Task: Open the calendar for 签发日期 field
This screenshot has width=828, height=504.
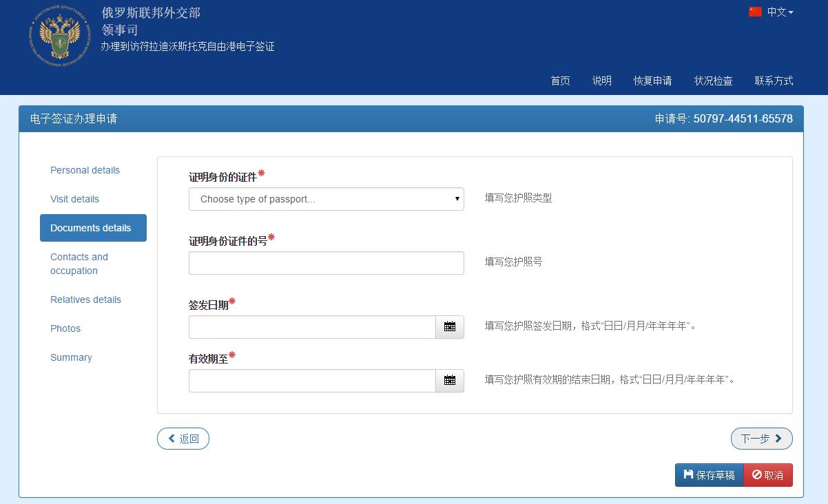Action: click(x=449, y=327)
